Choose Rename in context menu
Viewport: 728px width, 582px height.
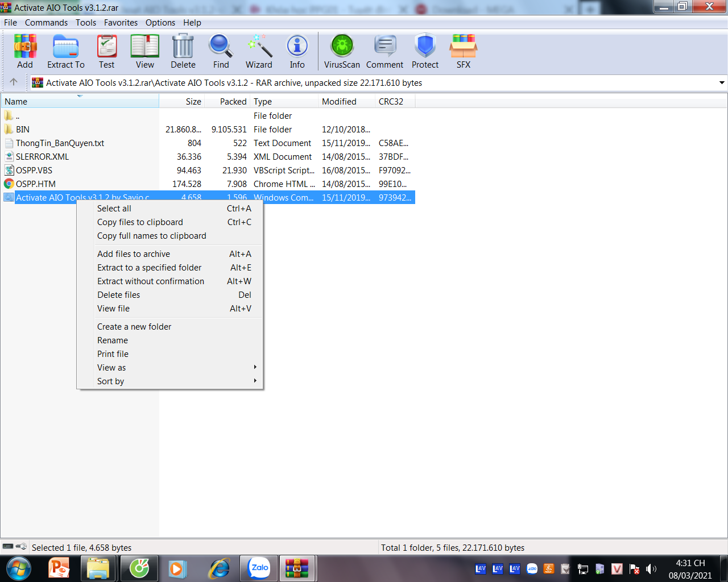tap(169, 340)
